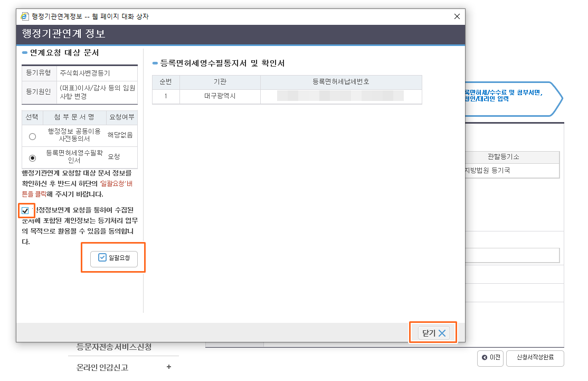Screen dimensions: 588x381
Task: Click the 행정정보 공동이용 사전동의서 document name
Action: click(x=74, y=135)
